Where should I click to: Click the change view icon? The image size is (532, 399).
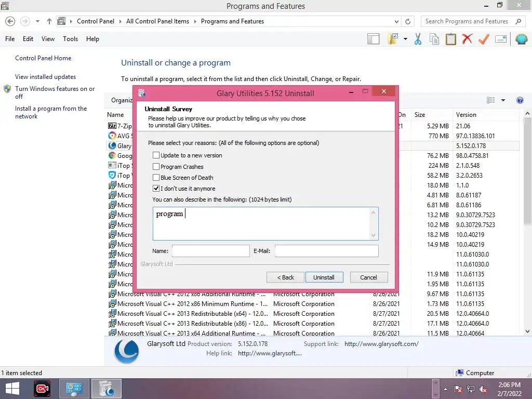[490, 100]
